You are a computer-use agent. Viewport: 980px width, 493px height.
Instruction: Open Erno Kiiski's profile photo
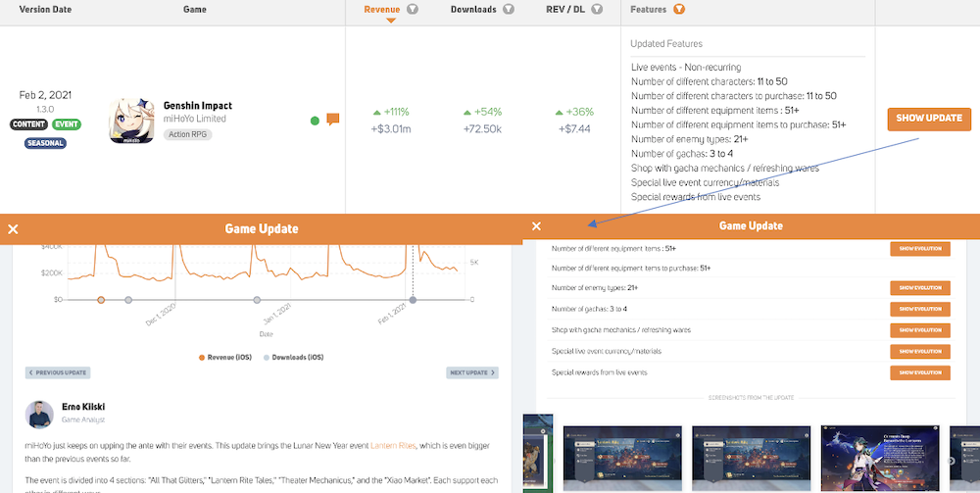39,415
